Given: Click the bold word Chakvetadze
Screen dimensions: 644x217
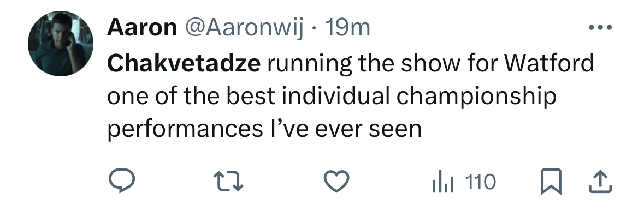Looking at the screenshot, I should click(184, 63).
